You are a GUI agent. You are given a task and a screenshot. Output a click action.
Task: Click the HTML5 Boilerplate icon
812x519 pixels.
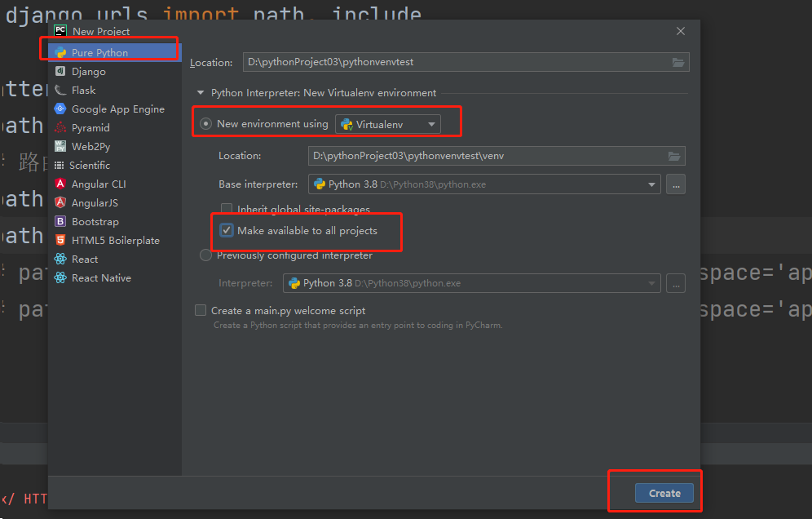60,240
